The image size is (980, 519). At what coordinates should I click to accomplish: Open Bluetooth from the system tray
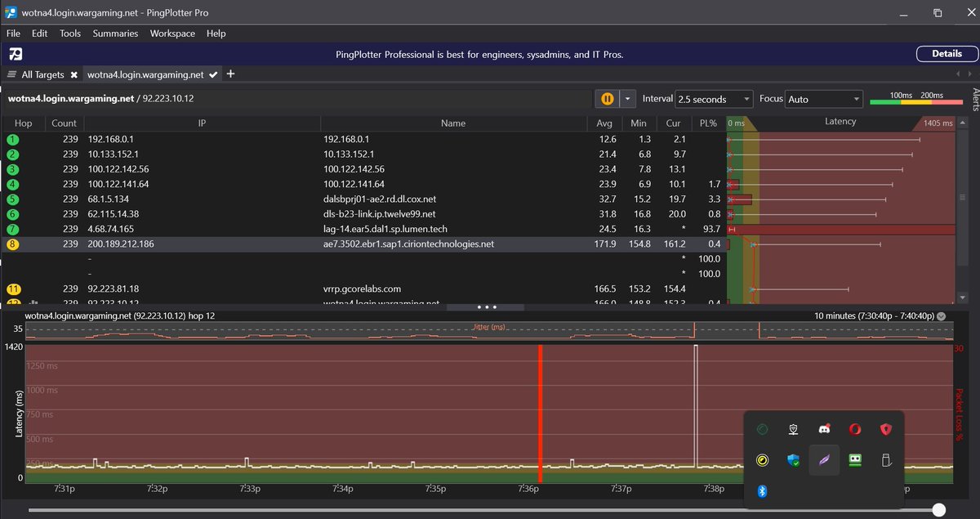coord(762,490)
